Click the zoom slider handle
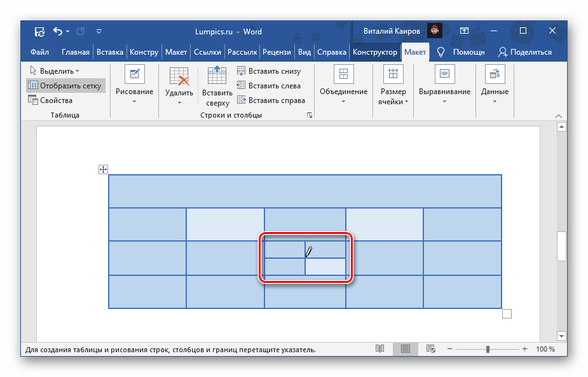The width and height of the screenshot is (588, 377). click(488, 350)
